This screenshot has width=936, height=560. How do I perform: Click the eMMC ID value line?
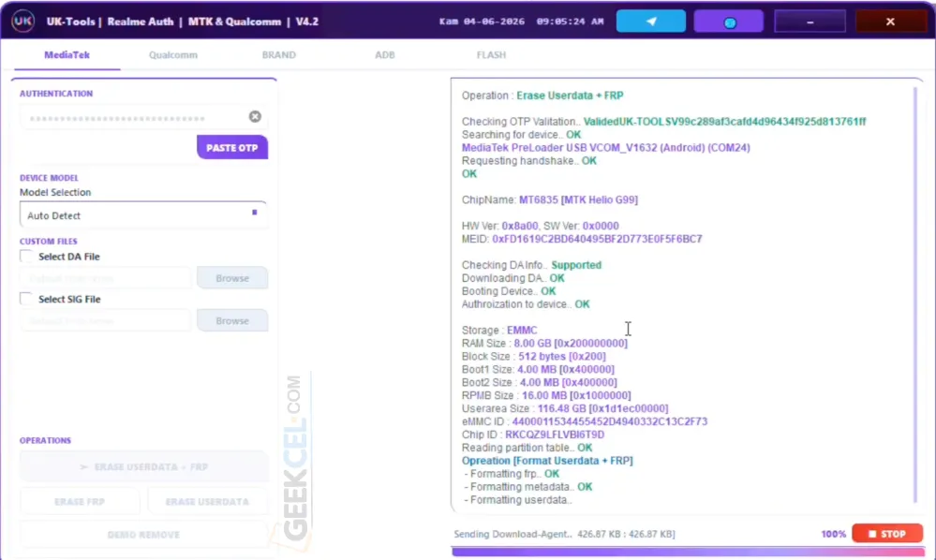[x=585, y=421]
